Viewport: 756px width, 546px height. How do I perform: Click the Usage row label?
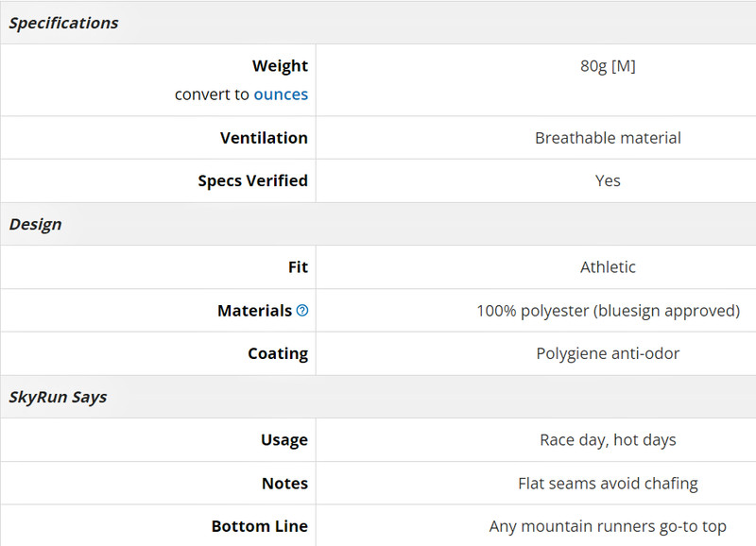click(x=284, y=440)
